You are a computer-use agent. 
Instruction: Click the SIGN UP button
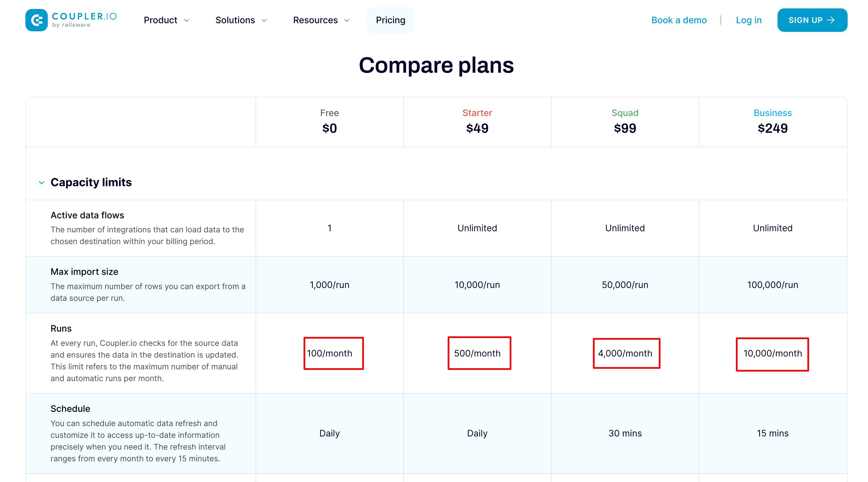pyautogui.click(x=812, y=20)
